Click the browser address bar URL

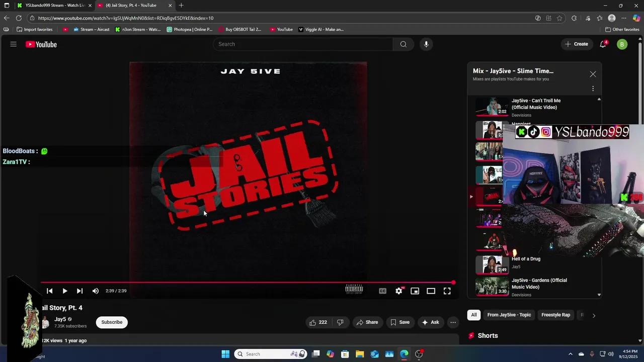126,18
